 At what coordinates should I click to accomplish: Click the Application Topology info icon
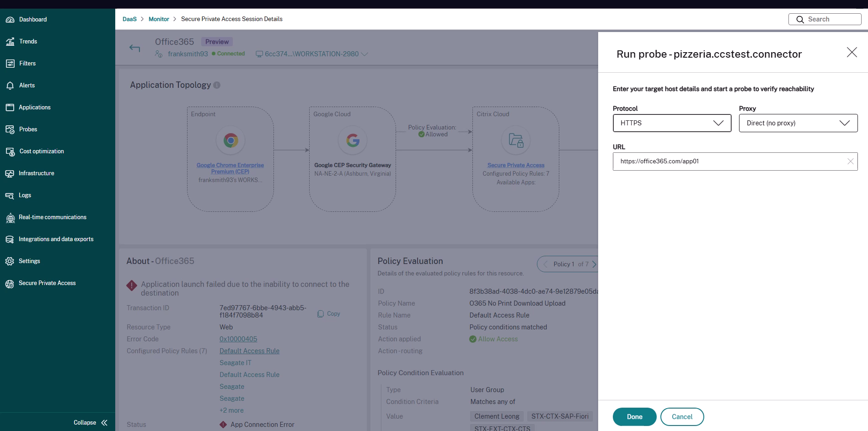(217, 85)
